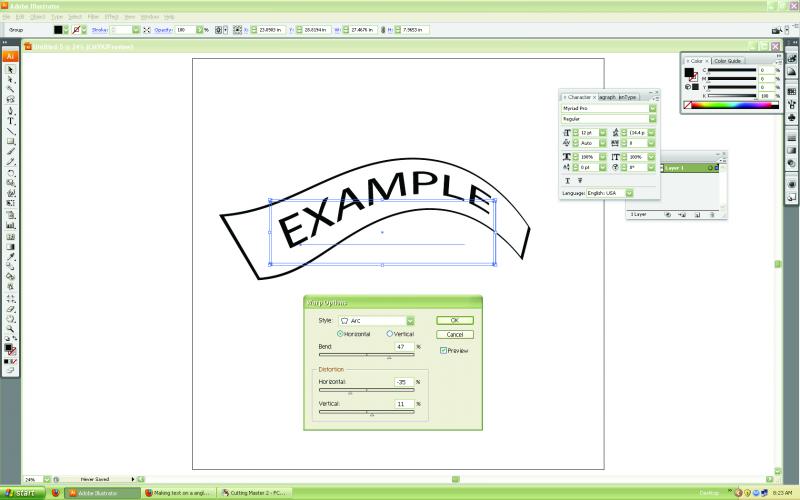Click the Stroke link in control bar
This screenshot has height=500, width=800.
pos(99,30)
